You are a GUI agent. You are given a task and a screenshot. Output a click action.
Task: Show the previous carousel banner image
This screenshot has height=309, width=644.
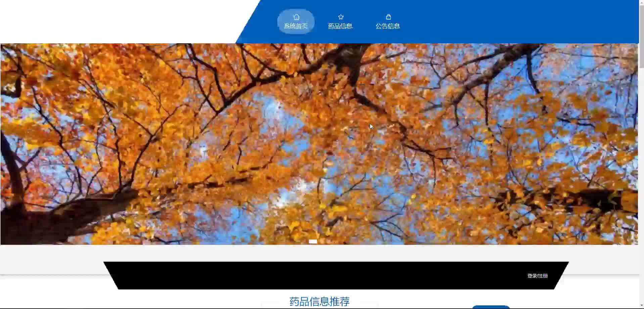11,144
